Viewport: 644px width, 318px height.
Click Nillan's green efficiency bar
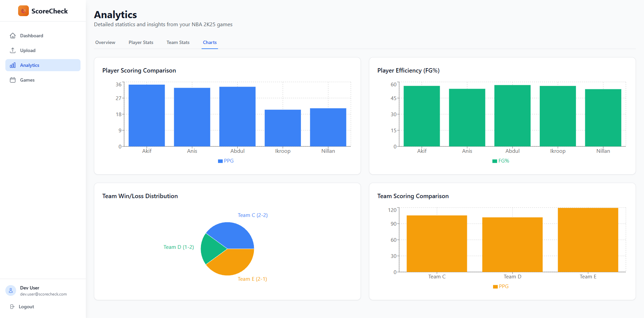[603, 118]
